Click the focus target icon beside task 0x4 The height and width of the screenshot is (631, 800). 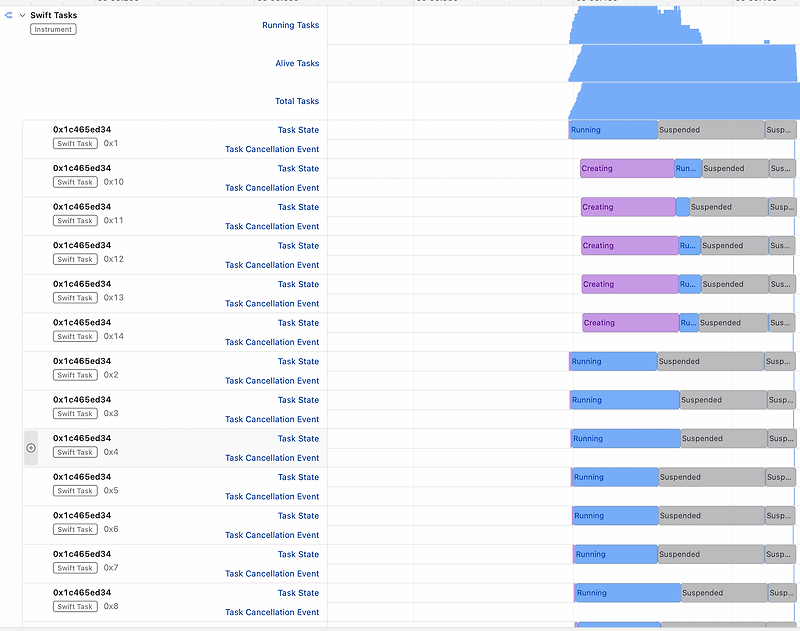tap(31, 447)
